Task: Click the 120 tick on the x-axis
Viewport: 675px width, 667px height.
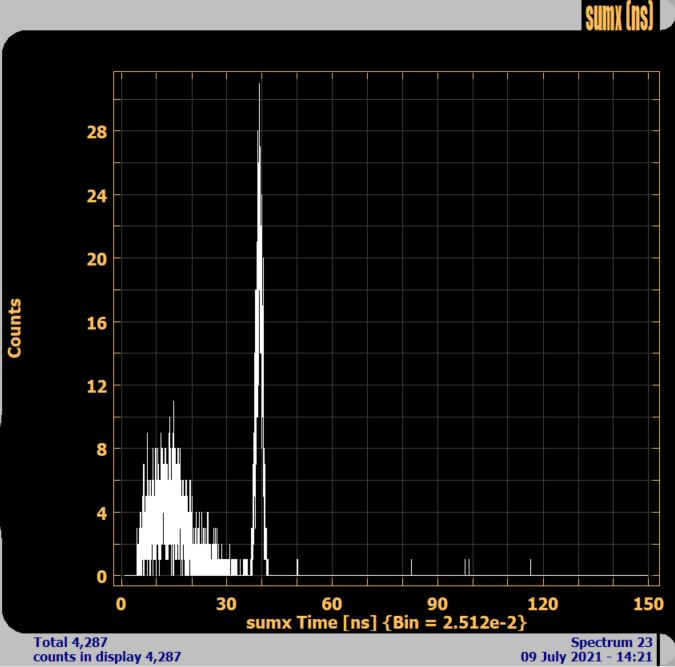Action: pyautogui.click(x=542, y=603)
